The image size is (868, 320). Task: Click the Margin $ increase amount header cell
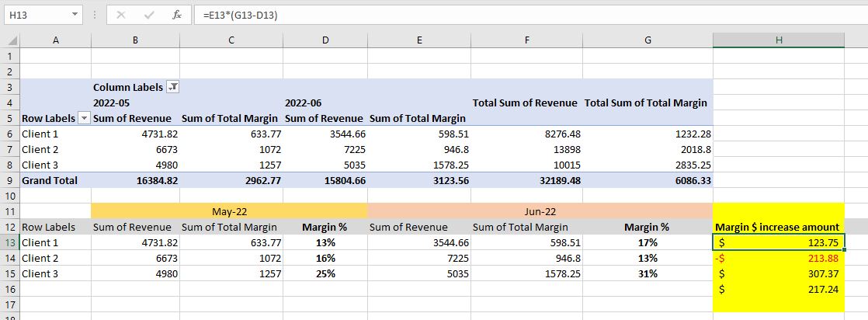point(779,227)
